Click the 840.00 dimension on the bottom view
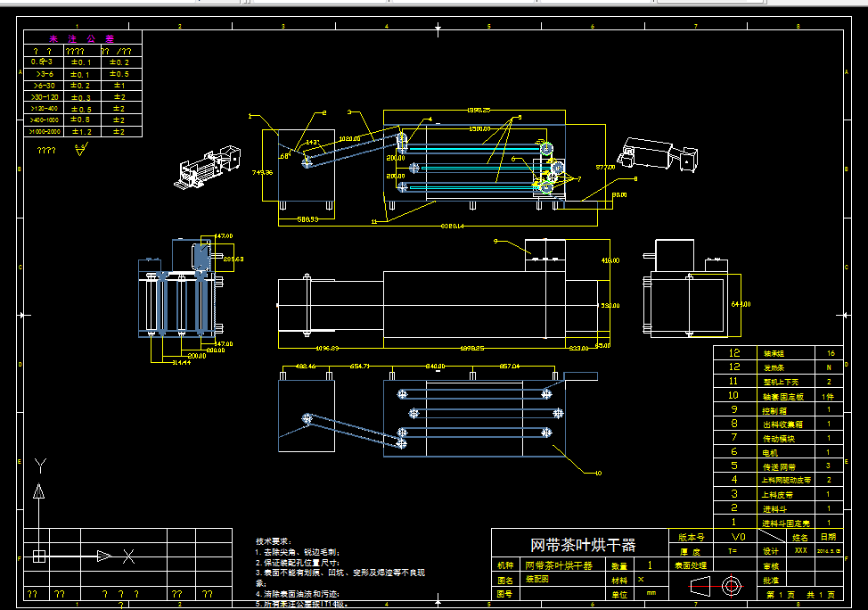 435,367
